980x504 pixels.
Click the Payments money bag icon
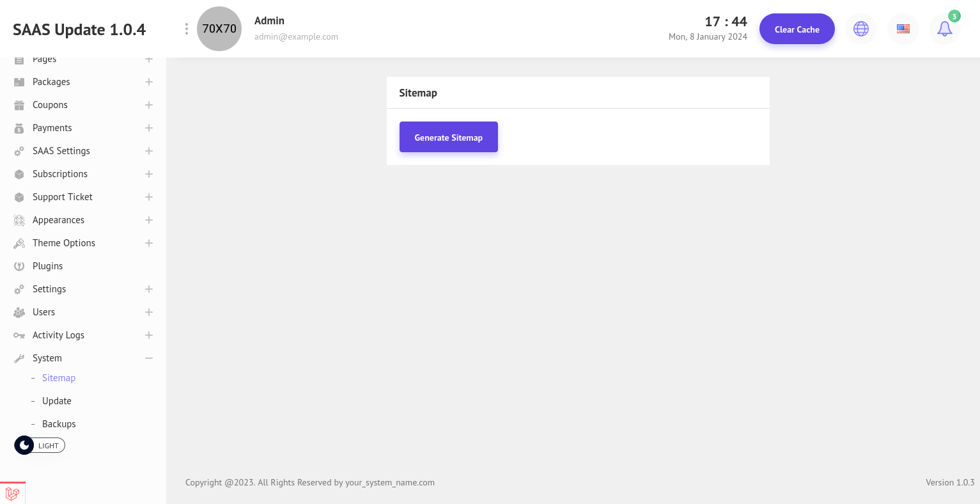[19, 128]
